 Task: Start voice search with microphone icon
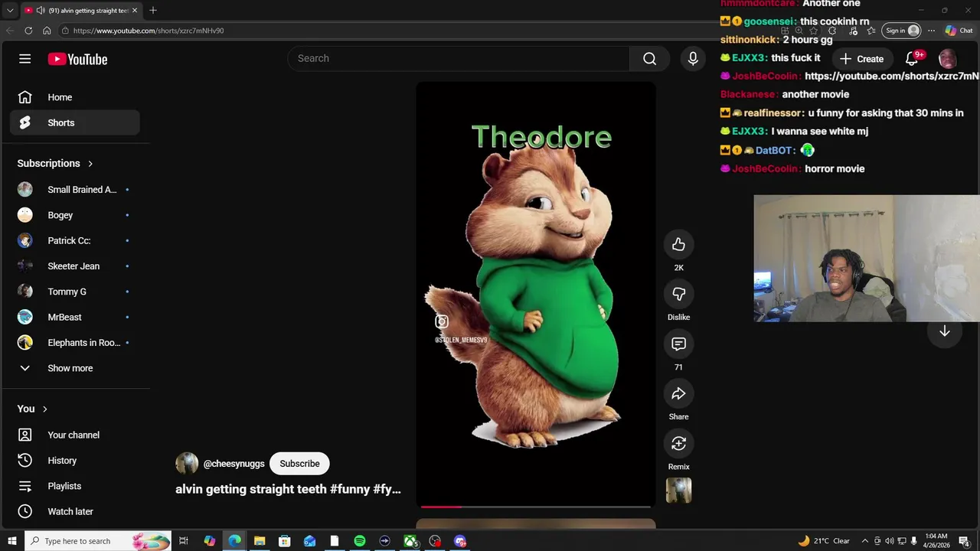[693, 58]
